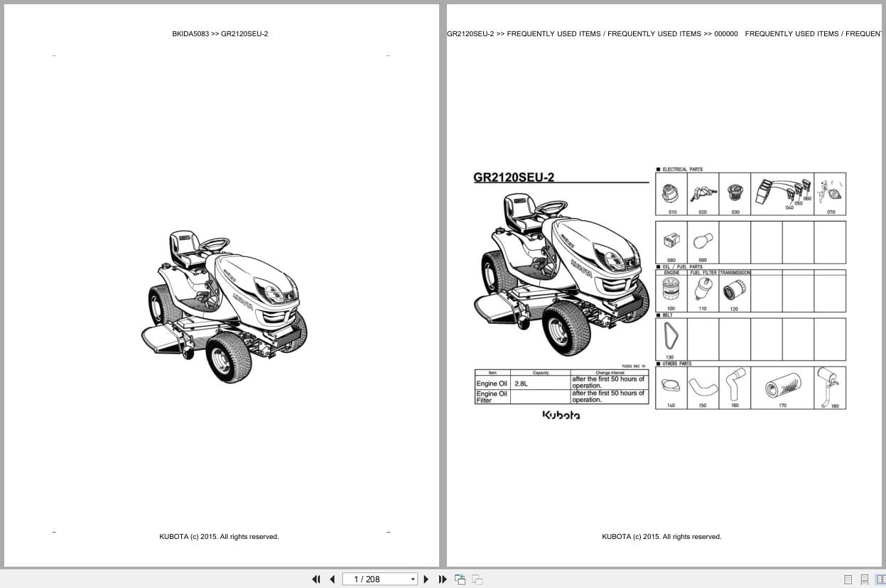Click transmission filter part 120
Viewport: 886px width, 588px height.
pos(735,293)
